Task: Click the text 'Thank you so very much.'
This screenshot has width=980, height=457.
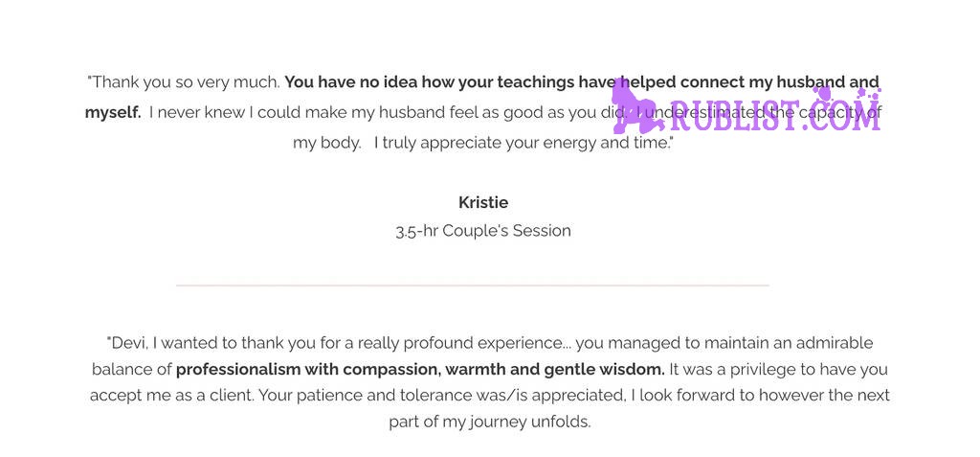Action: (184, 82)
